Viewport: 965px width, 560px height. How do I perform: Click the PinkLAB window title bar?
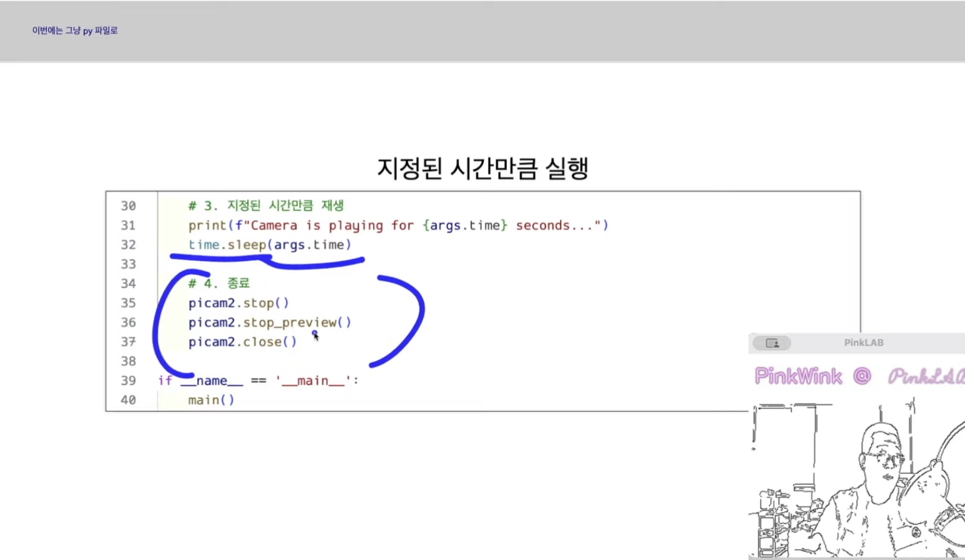[x=863, y=342]
